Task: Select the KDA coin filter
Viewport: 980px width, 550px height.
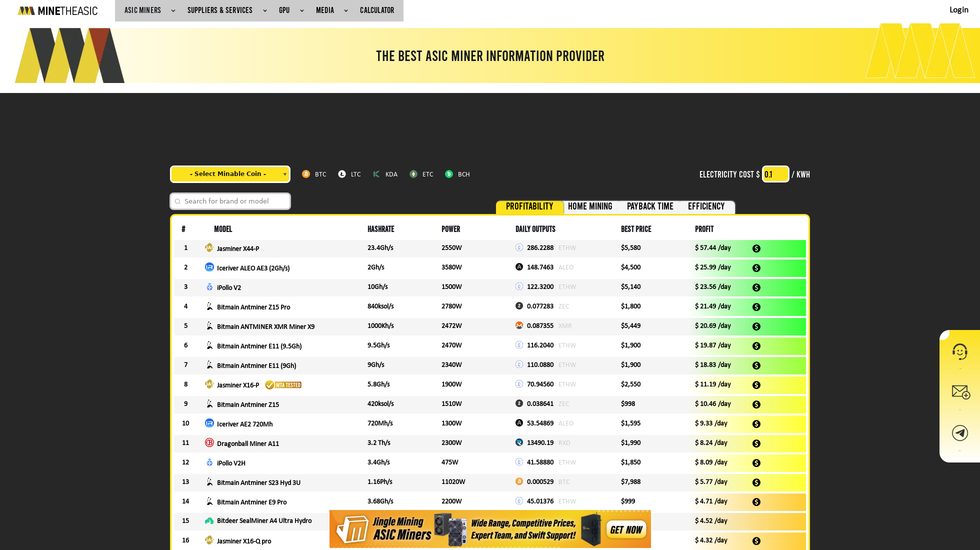Action: 385,174
